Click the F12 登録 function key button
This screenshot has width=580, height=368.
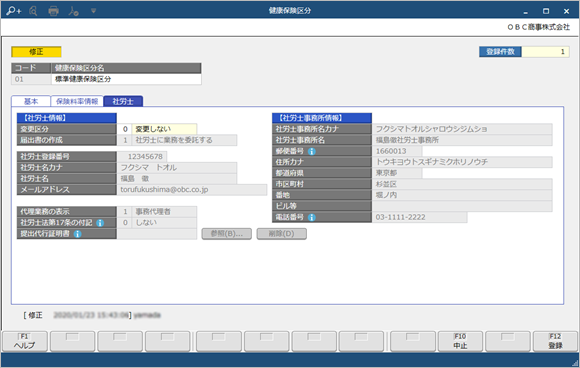coord(555,341)
